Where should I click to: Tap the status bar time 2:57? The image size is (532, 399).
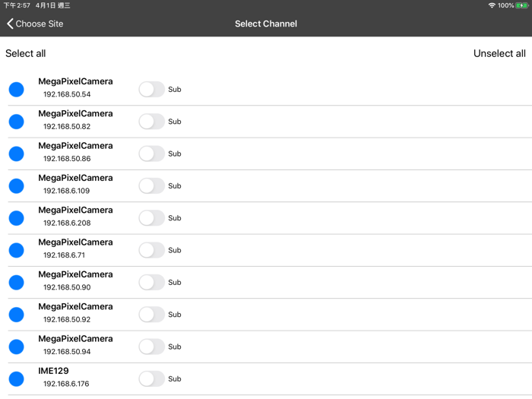coord(17,5)
